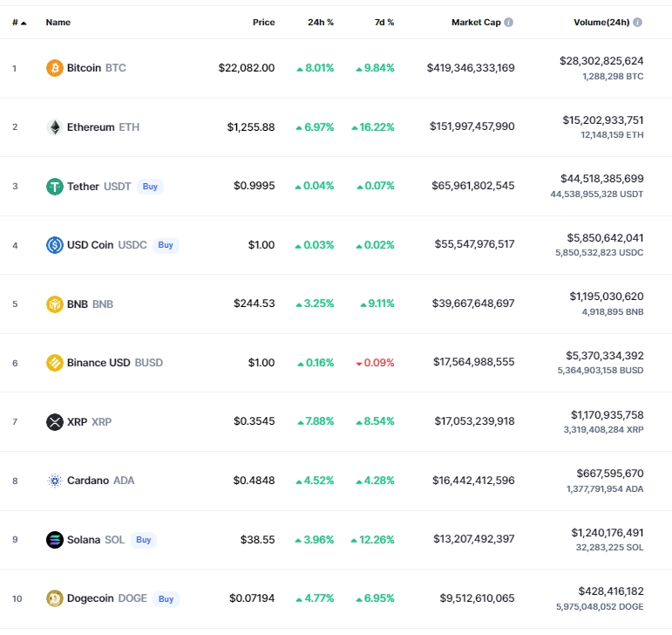Viewport: 672px width, 635px height.
Task: Click the Cardano logo icon
Action: pyautogui.click(x=54, y=481)
